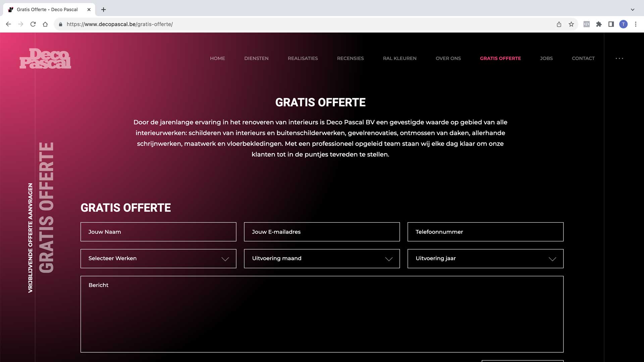Open RAL KLEUREN menu item

(399, 58)
